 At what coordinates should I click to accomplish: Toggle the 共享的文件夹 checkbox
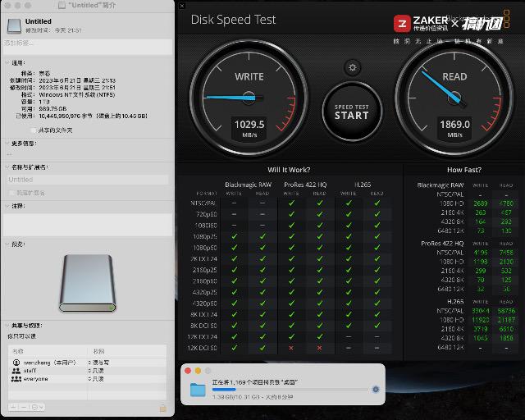33,130
